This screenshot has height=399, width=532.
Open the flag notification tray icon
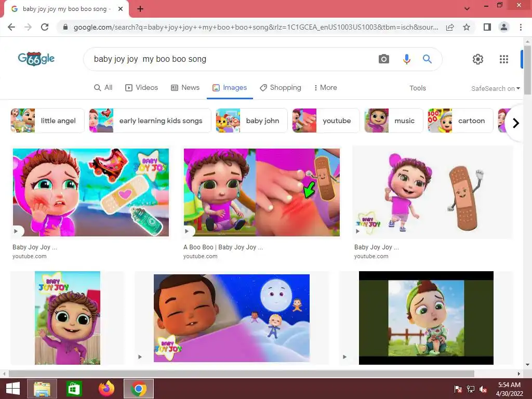[x=458, y=389]
